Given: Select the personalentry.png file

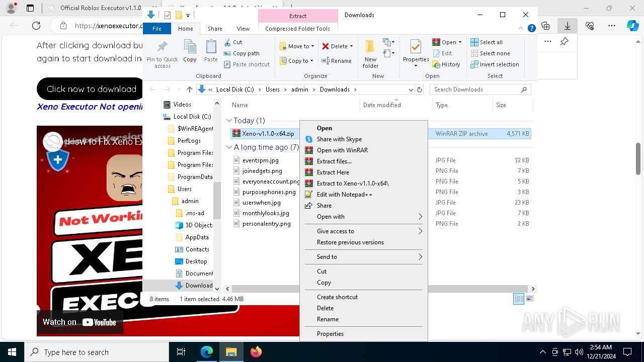Looking at the screenshot, I should pyautogui.click(x=266, y=224).
